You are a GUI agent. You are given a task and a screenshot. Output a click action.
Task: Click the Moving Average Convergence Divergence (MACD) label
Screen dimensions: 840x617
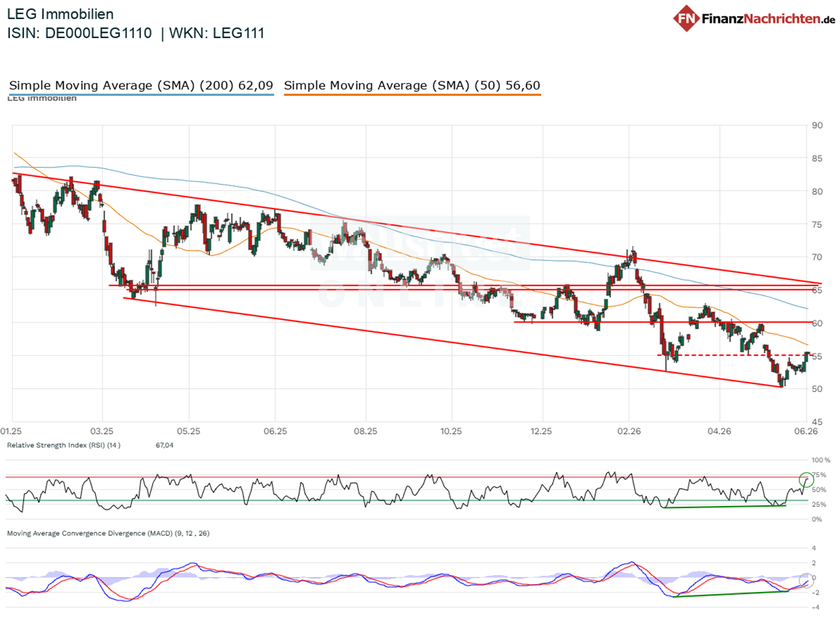pos(108,534)
